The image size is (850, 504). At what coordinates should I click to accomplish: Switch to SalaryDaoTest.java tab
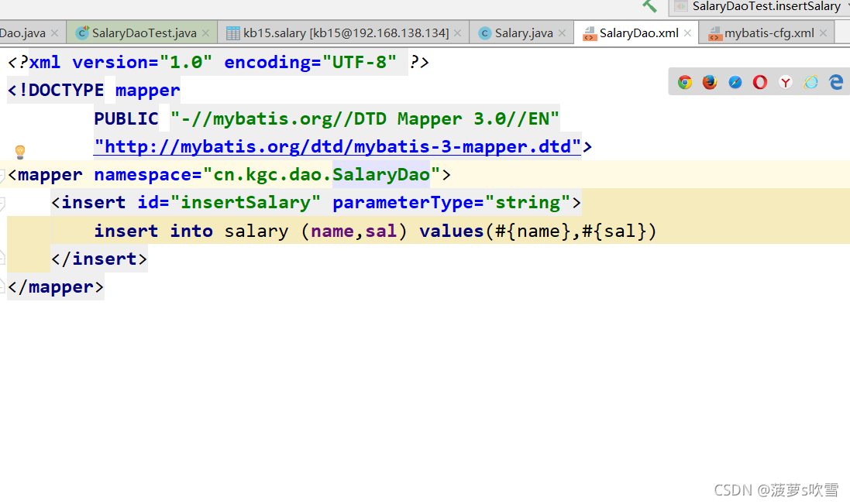(143, 33)
